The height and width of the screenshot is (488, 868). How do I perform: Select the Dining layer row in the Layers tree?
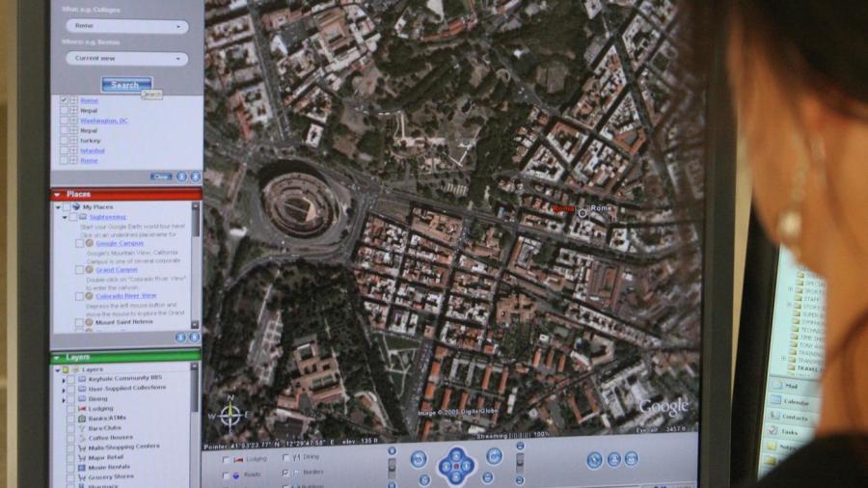(x=96, y=399)
